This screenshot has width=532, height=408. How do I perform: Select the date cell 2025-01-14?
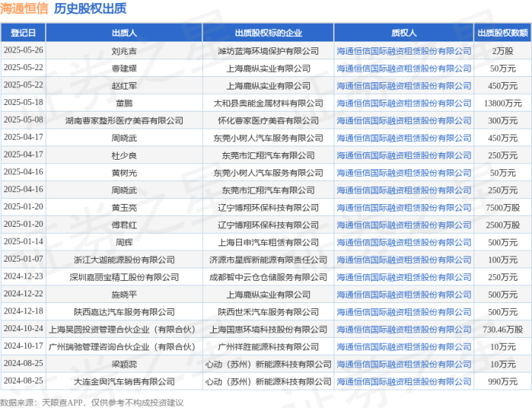tap(24, 242)
